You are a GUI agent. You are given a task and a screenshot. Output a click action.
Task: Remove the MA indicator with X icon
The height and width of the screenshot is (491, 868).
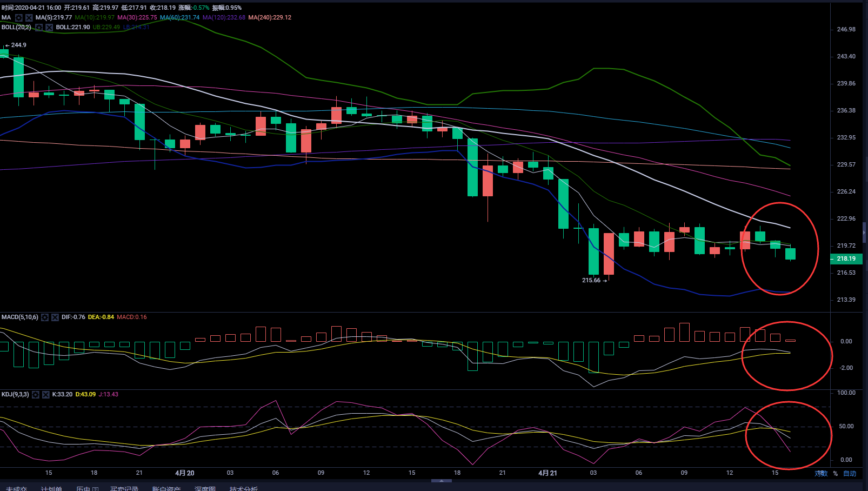pyautogui.click(x=29, y=18)
